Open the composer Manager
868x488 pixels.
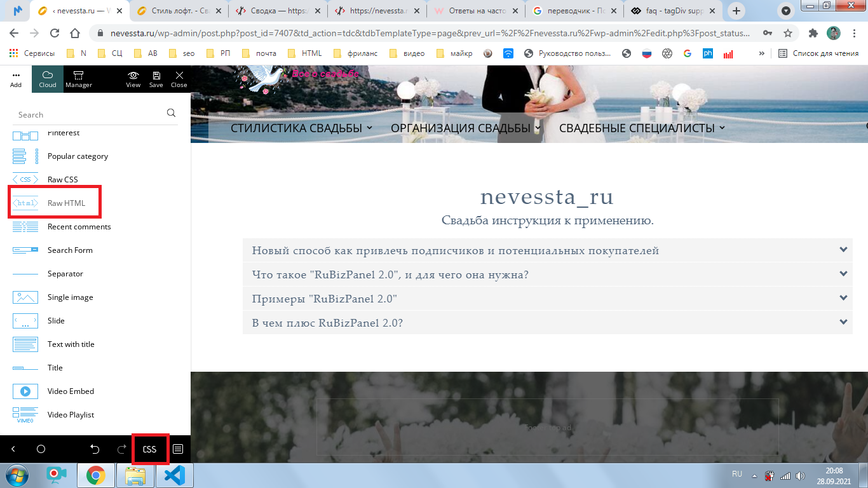point(79,79)
